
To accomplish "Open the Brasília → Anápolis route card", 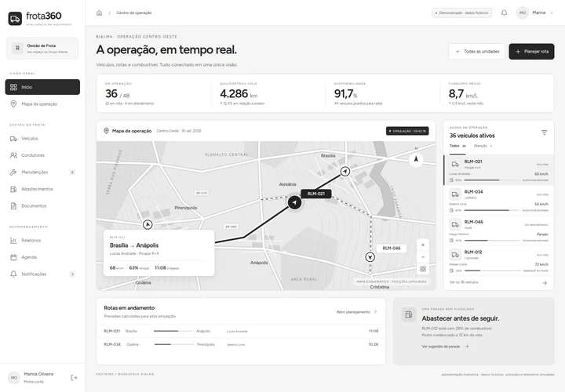I will click(159, 253).
